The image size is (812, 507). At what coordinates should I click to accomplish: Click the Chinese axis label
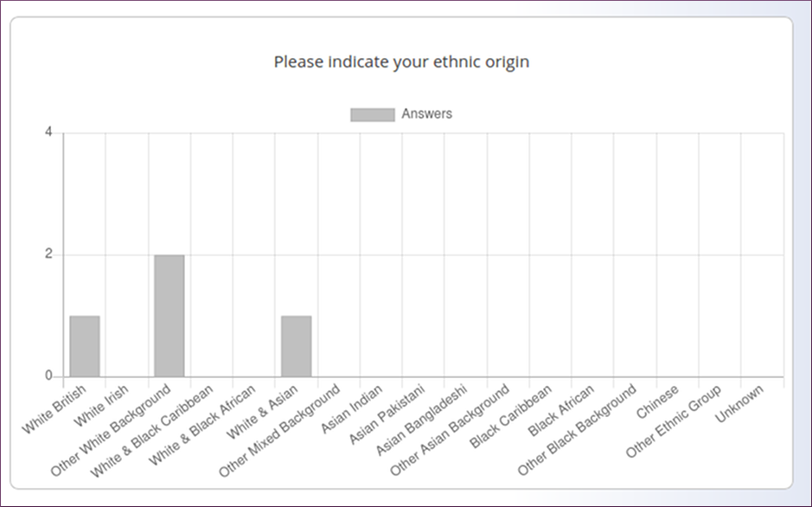click(x=657, y=401)
